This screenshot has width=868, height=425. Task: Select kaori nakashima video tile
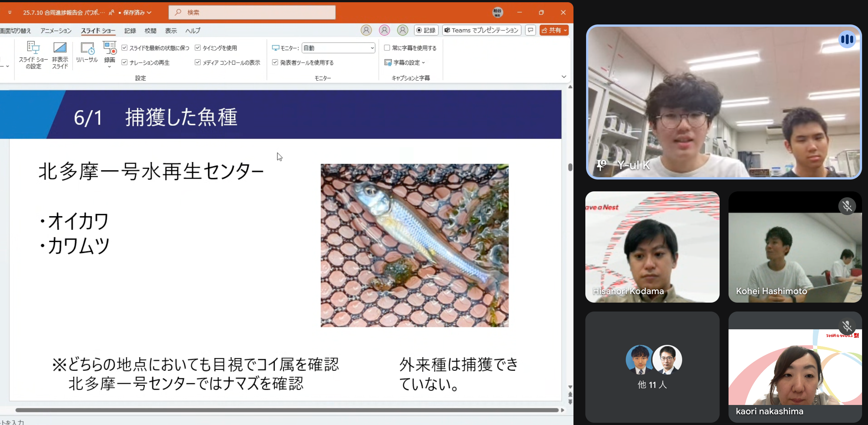point(795,367)
